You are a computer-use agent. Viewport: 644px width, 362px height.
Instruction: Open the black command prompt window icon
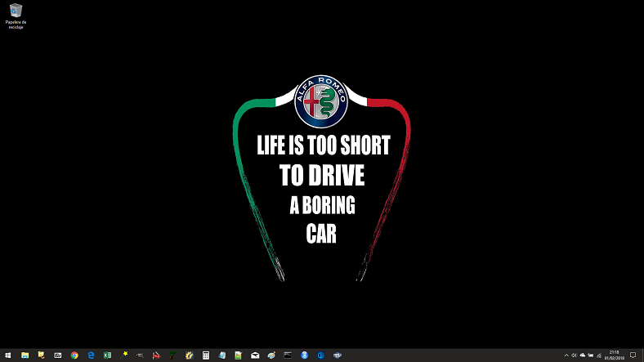point(288,355)
